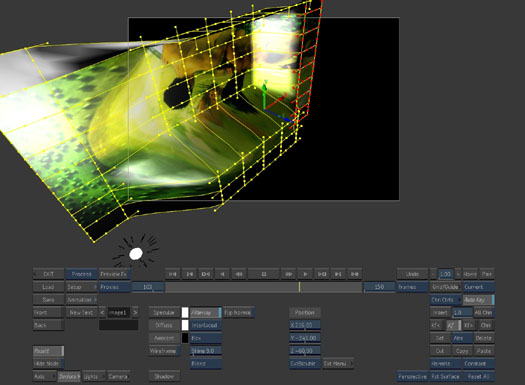Image resolution: width=525 pixels, height=385 pixels.
Task: Click Preview Fx
Action: click(115, 274)
